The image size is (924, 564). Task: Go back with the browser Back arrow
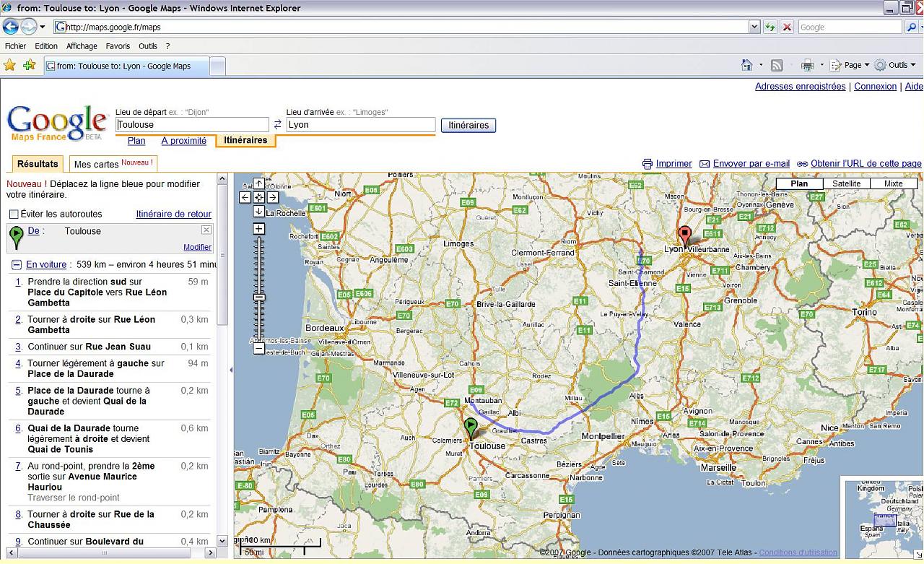tap(11, 27)
